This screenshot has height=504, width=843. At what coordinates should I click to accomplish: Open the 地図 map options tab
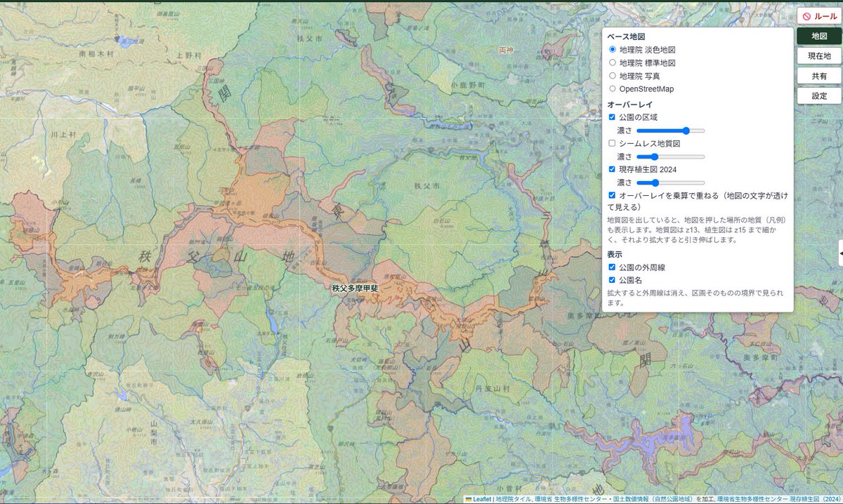(818, 36)
